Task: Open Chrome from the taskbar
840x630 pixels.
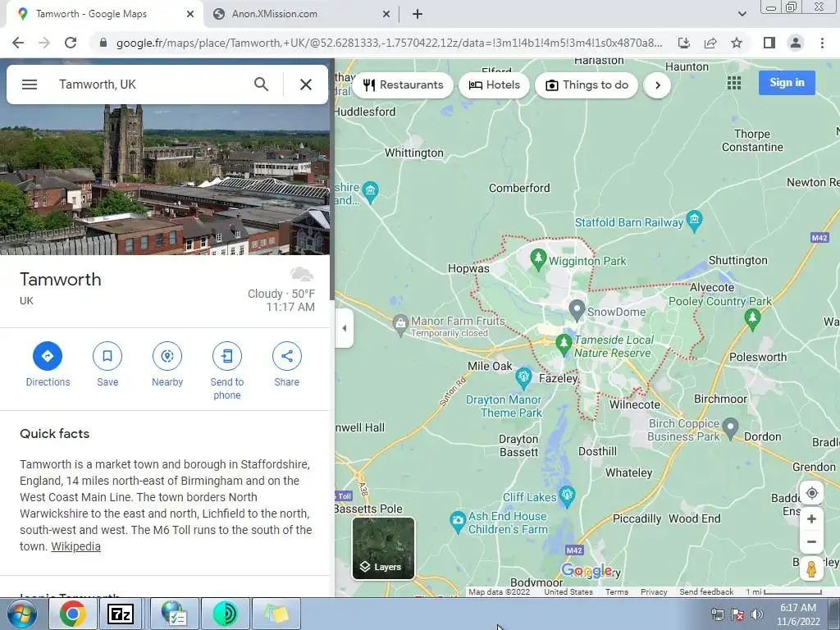Action: coord(72,614)
